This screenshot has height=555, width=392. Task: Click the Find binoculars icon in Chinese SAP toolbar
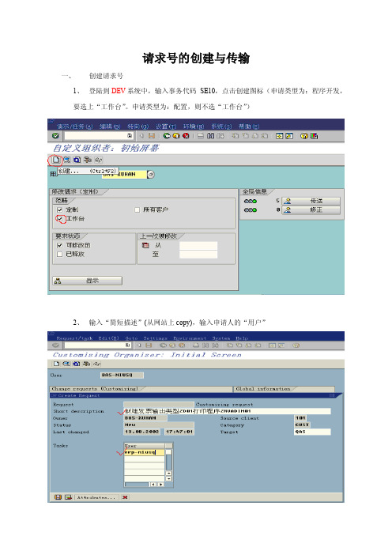pos(210,136)
